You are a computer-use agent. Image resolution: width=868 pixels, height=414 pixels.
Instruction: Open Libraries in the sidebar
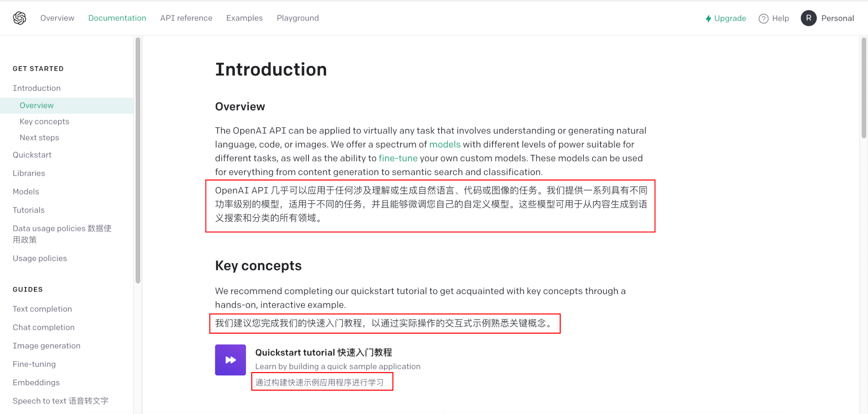pos(29,173)
